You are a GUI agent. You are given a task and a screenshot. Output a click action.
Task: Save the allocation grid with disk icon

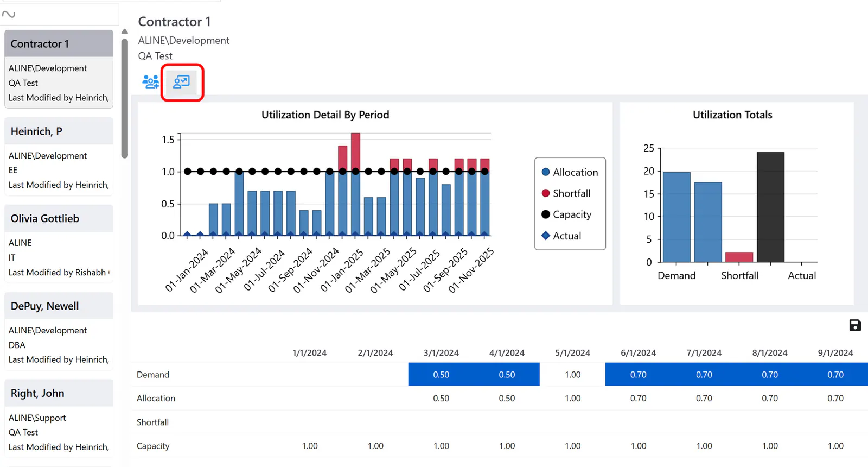[855, 325]
